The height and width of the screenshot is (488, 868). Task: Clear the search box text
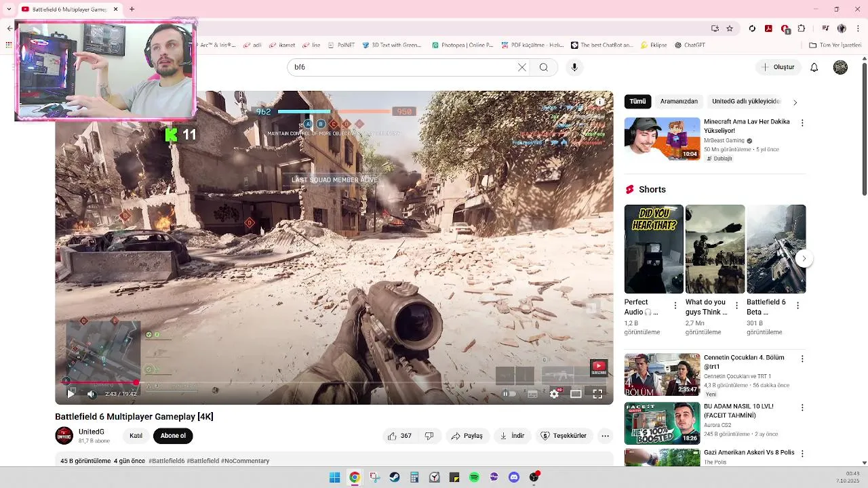coord(521,67)
